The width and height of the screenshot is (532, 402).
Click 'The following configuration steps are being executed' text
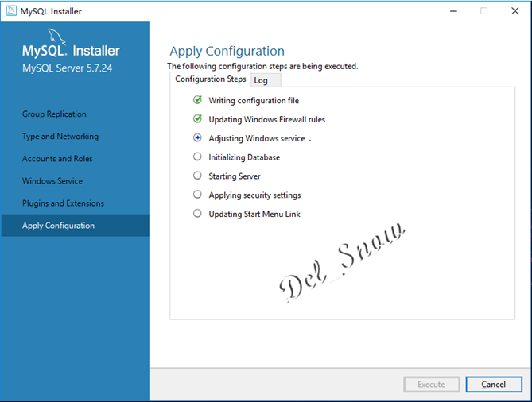(262, 66)
